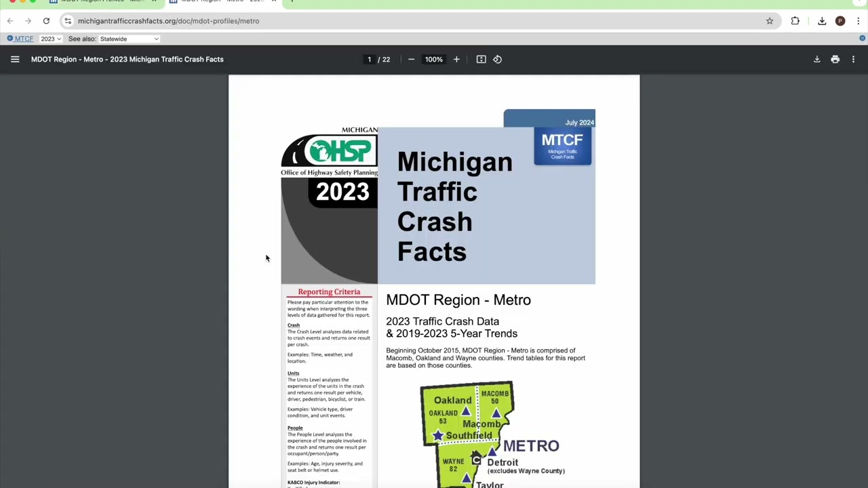Open the browser extensions menu

795,21
